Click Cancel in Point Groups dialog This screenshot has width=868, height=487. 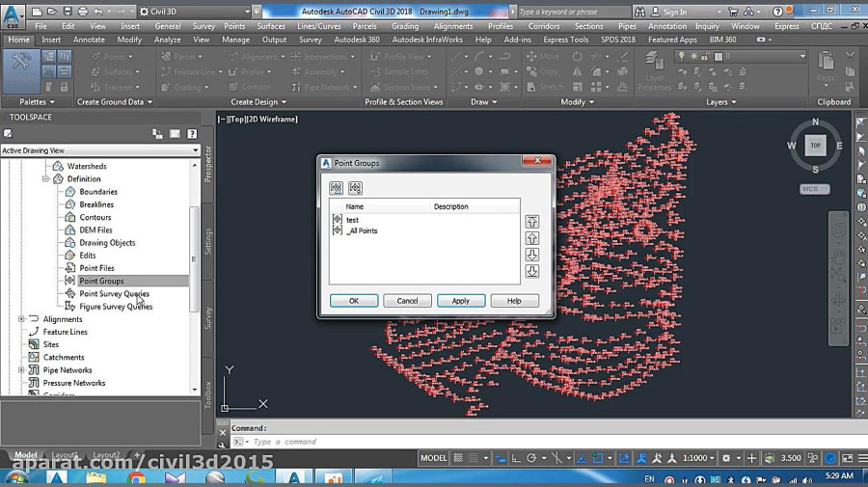[407, 301]
